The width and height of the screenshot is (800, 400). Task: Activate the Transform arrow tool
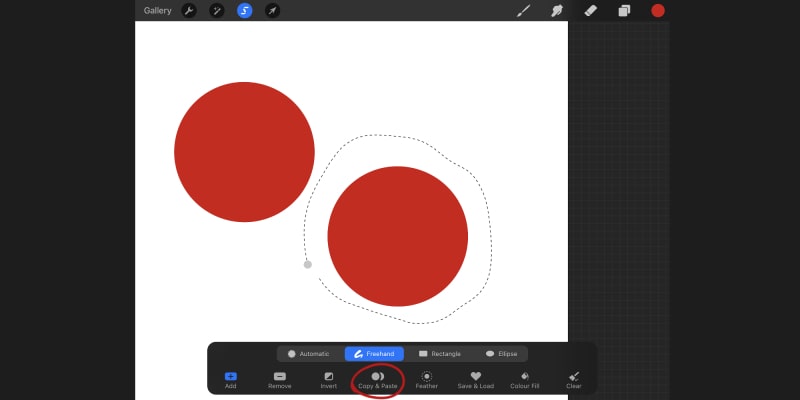pyautogui.click(x=272, y=11)
